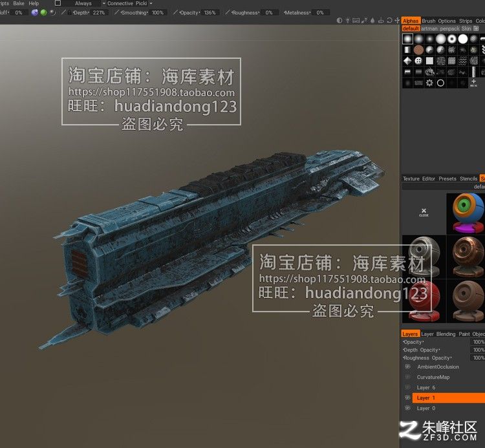Click the Depth 221% value field
Screen dimensions: 485x448
(98, 13)
